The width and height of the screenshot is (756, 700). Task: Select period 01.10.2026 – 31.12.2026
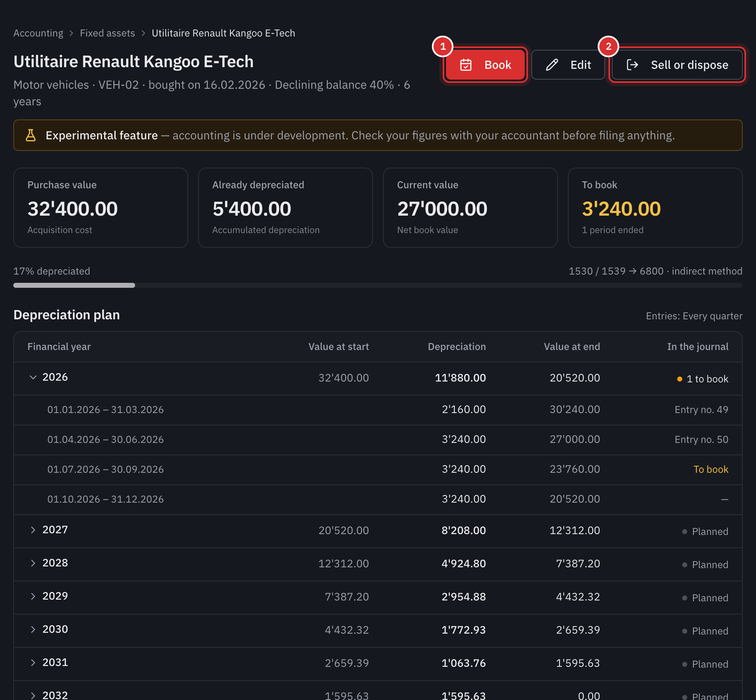pyautogui.click(x=105, y=499)
